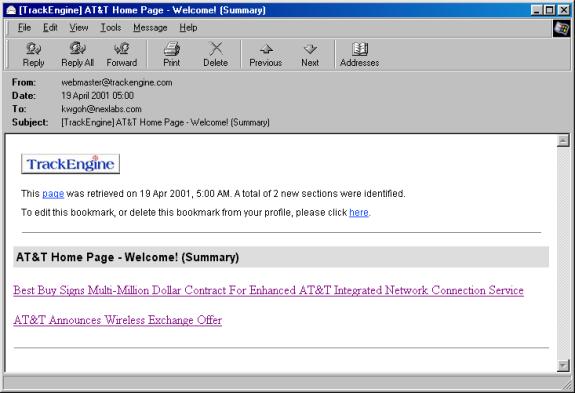Click the scrollbar down arrow
The width and height of the screenshot is (575, 393).
click(563, 366)
